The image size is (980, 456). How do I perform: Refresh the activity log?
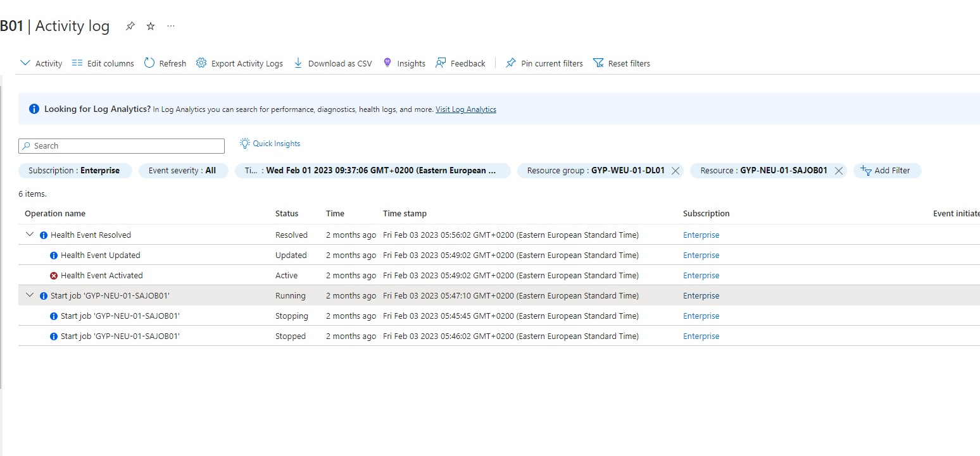tap(165, 63)
